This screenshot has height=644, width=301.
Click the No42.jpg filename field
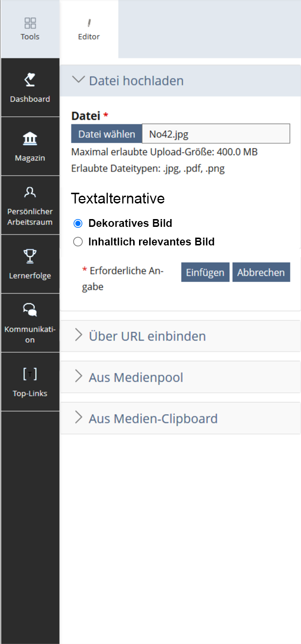(216, 133)
